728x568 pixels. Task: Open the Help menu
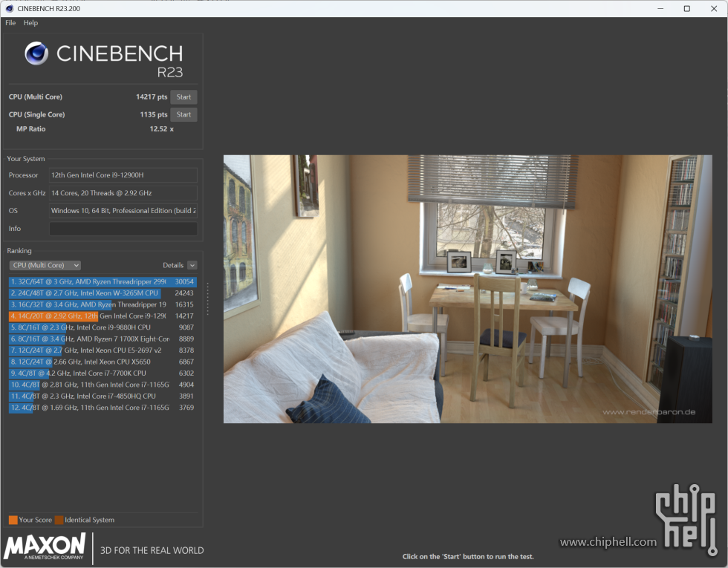30,23
